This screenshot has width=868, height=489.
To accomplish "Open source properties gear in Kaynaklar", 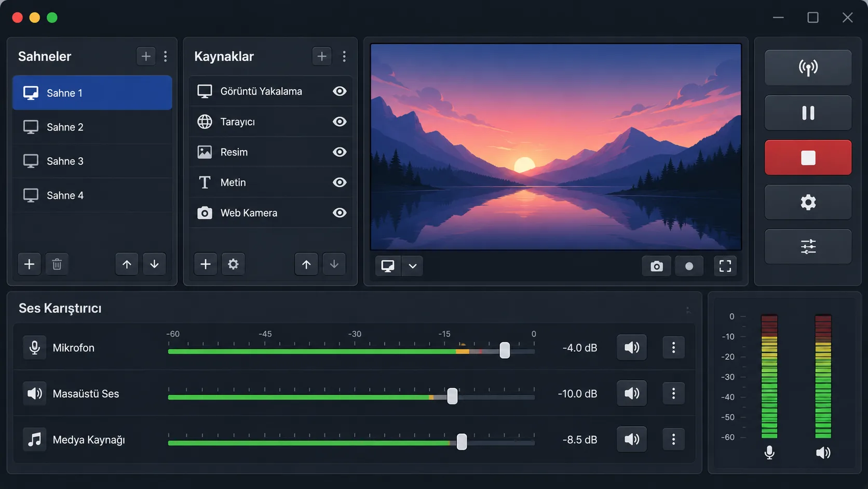I will click(233, 264).
